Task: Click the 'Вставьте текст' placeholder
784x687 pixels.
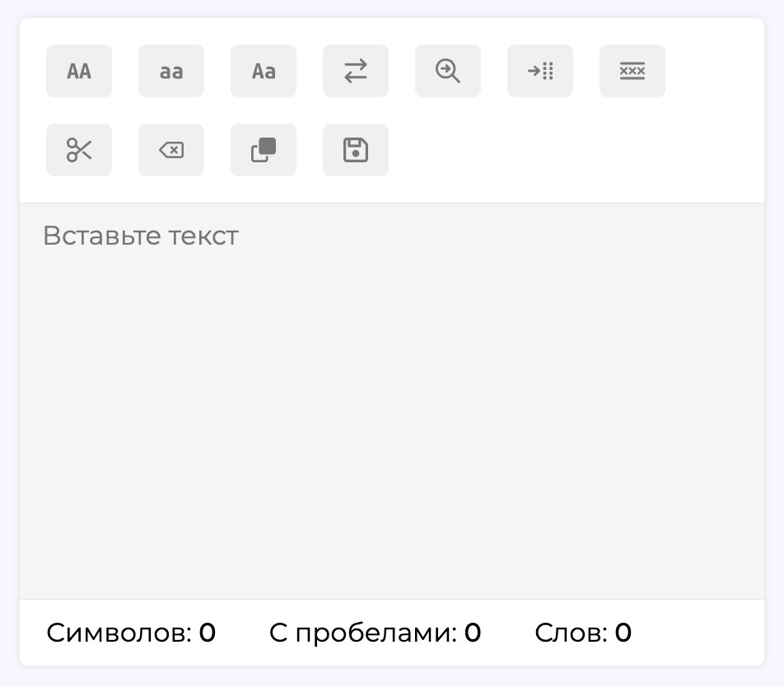Action: tap(141, 236)
